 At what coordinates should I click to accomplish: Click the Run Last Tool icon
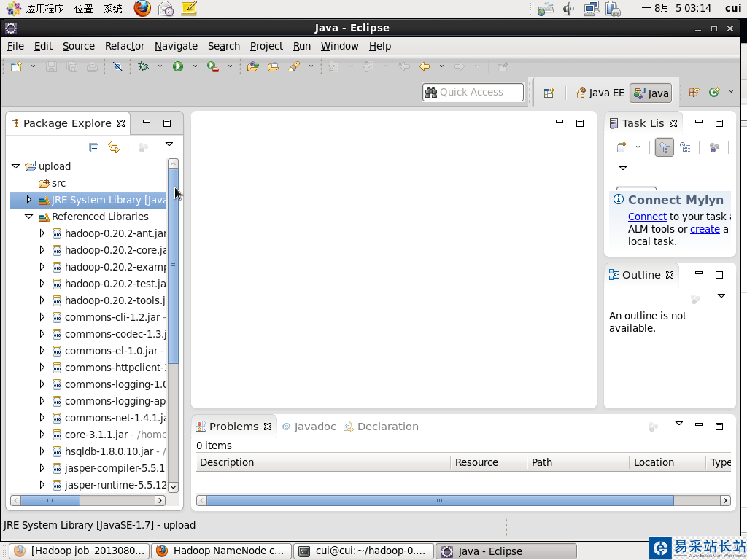pos(212,66)
